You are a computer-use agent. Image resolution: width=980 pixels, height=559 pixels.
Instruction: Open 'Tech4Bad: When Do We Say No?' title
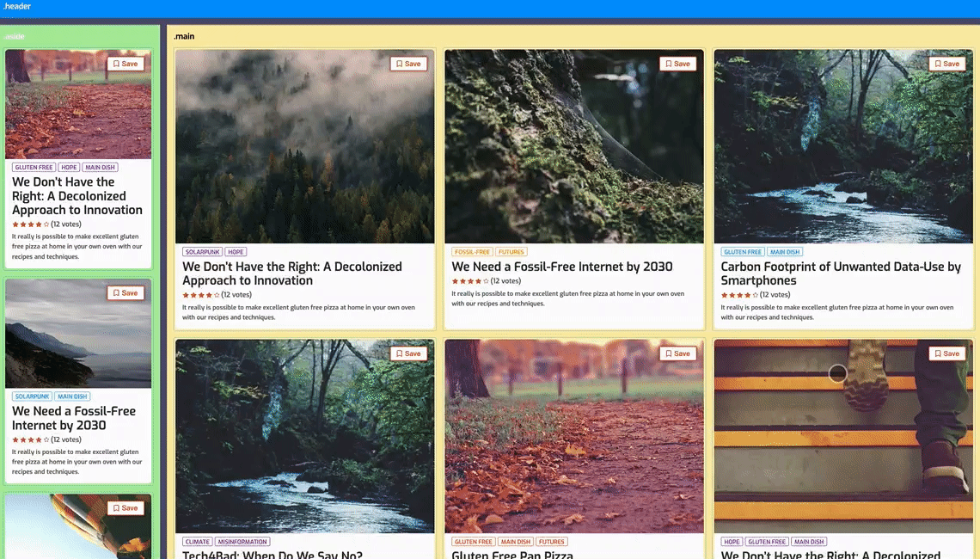point(273,555)
